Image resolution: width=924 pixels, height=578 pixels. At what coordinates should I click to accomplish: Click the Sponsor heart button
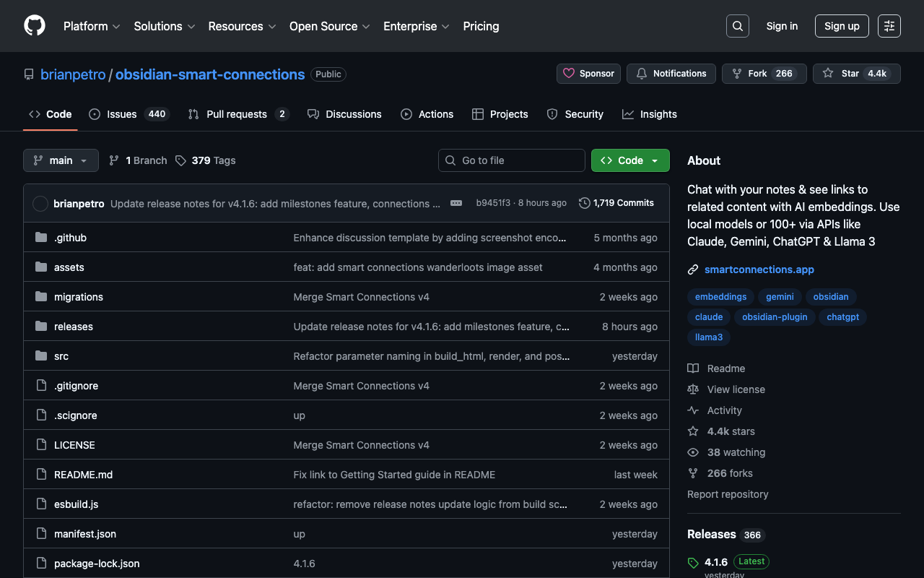[588, 74]
